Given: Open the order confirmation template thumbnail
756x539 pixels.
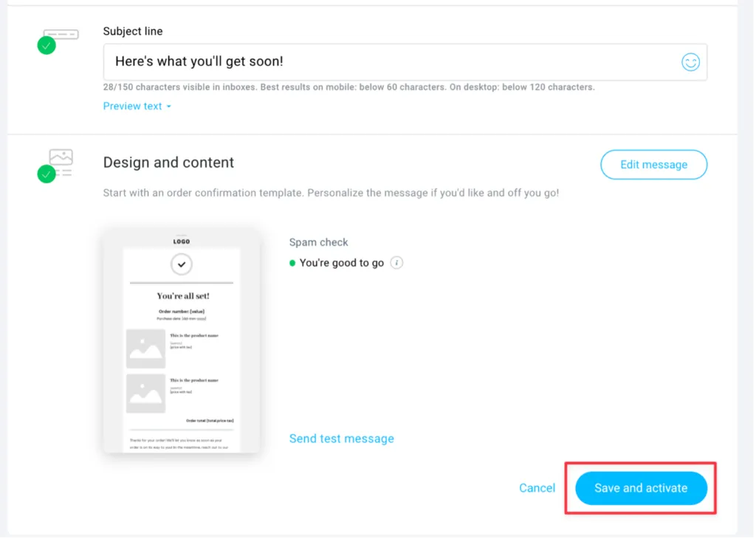Looking at the screenshot, I should pyautogui.click(x=182, y=343).
